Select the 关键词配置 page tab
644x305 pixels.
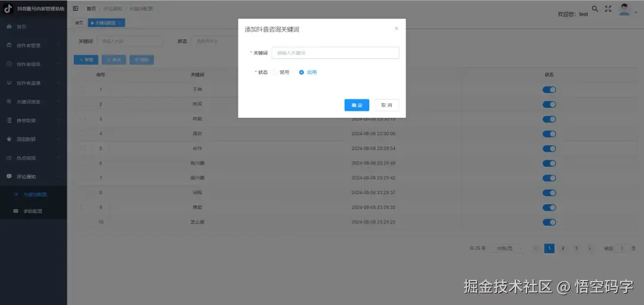tap(106, 23)
